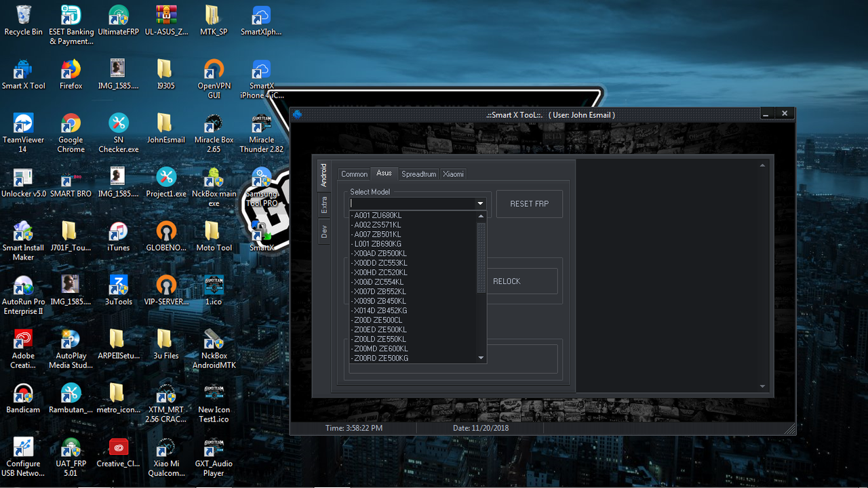Choose X009D ZB450KL from model list
868x488 pixels.
[x=413, y=301]
